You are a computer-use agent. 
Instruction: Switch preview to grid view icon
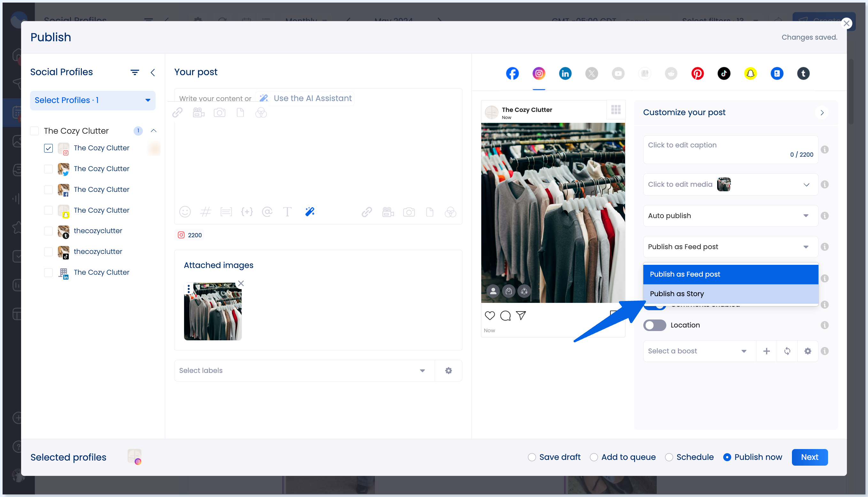click(616, 110)
